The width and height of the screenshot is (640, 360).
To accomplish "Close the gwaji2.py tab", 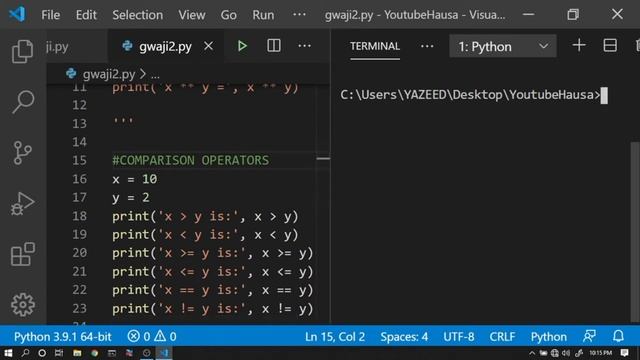I will point(209,46).
